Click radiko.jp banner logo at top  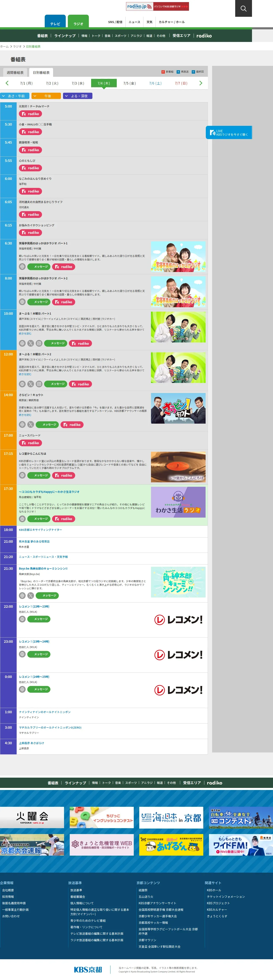click(x=157, y=6)
